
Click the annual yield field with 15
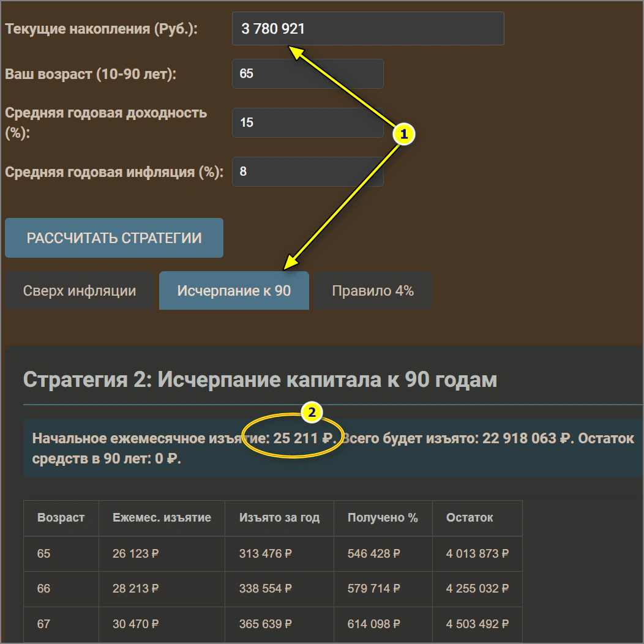point(308,122)
